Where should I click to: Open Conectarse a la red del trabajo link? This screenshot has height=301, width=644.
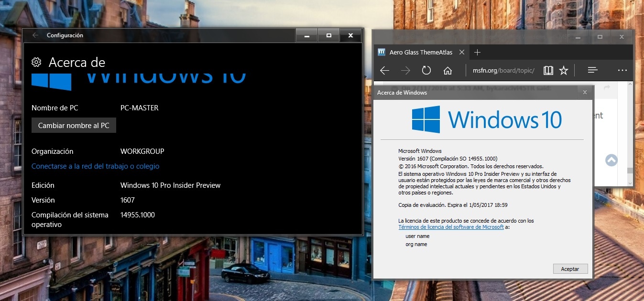click(95, 166)
